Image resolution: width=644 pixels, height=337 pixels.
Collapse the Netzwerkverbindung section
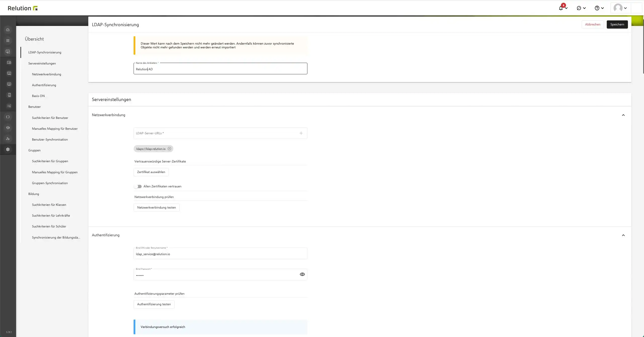click(623, 115)
